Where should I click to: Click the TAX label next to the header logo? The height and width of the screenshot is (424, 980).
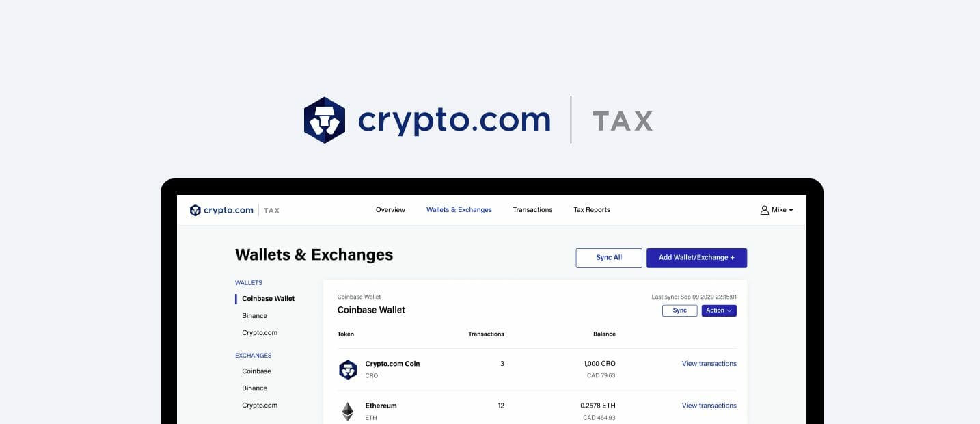(x=271, y=210)
